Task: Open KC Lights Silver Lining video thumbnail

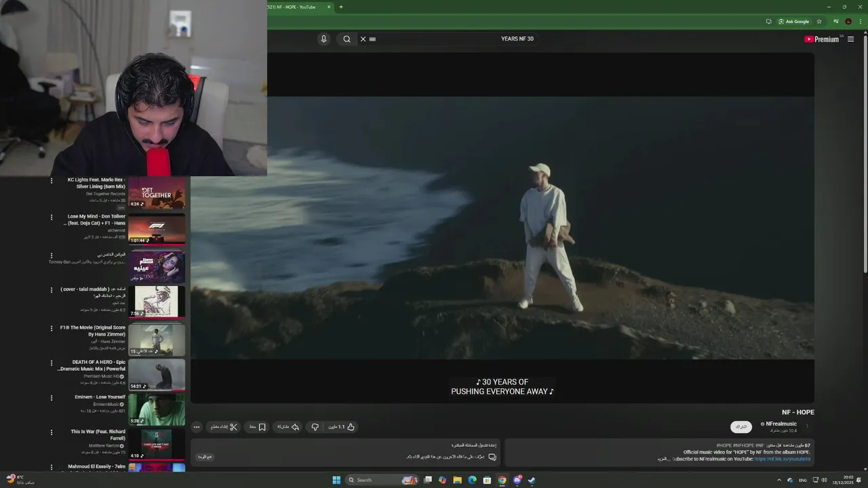Action: (157, 193)
